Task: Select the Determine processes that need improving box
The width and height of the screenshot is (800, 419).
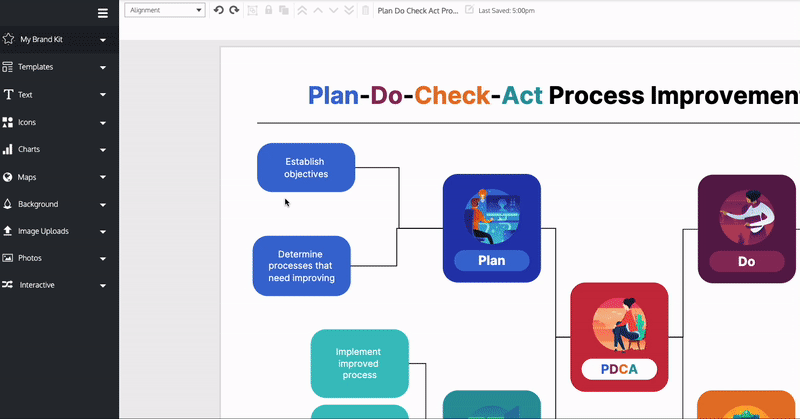Action: (302, 266)
